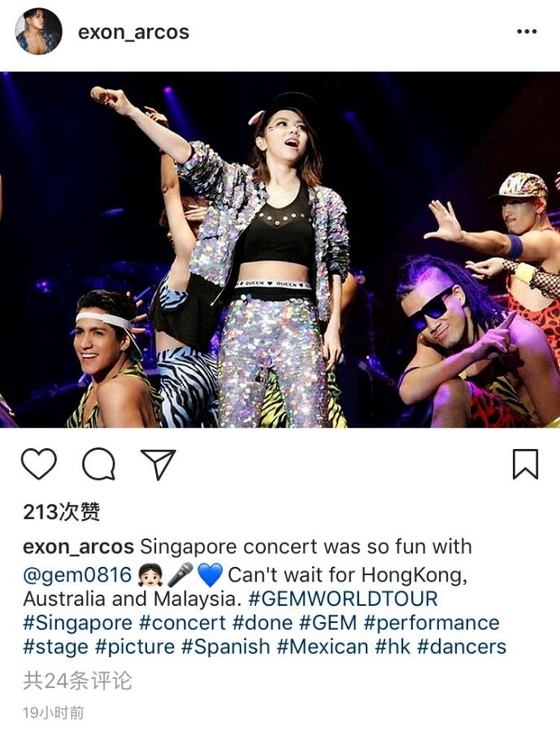Open the #Singapore hashtag
560x732 pixels.
pos(78,623)
